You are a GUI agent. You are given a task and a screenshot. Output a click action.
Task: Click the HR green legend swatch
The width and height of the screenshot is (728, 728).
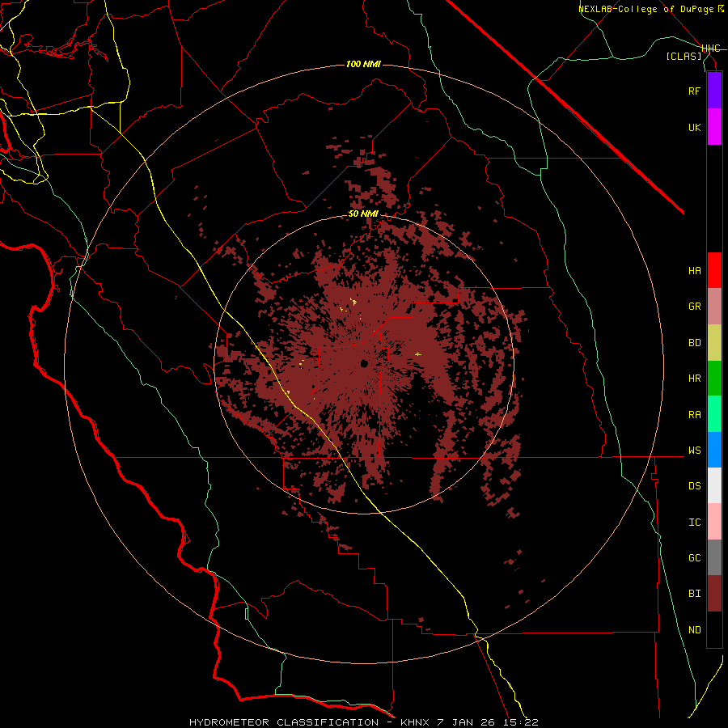click(x=714, y=379)
